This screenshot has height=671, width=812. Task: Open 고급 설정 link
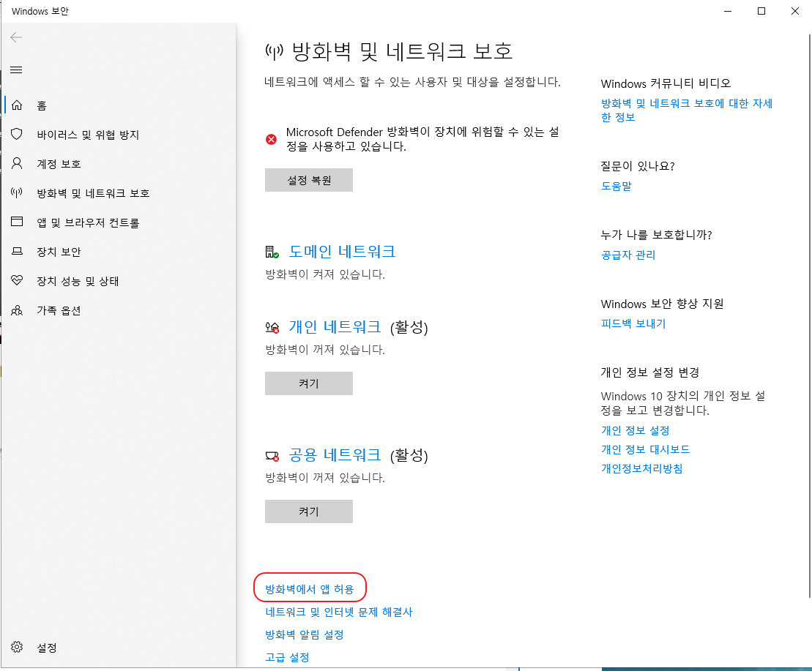click(287, 657)
